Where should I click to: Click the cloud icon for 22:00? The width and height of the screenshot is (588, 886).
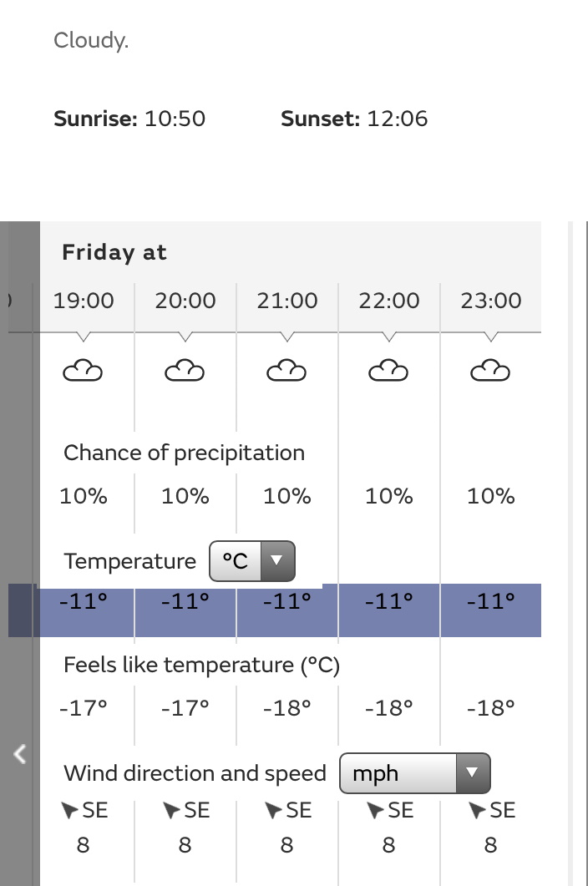click(388, 370)
